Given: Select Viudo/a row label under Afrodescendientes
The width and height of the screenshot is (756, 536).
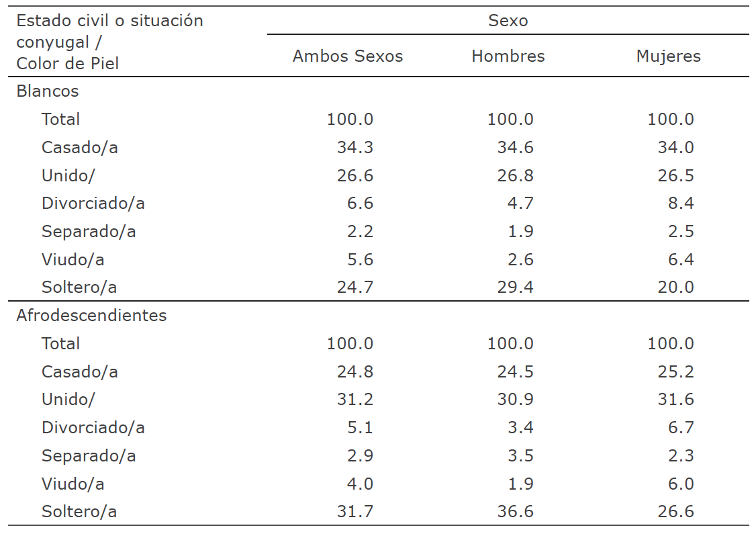Looking at the screenshot, I should (73, 484).
